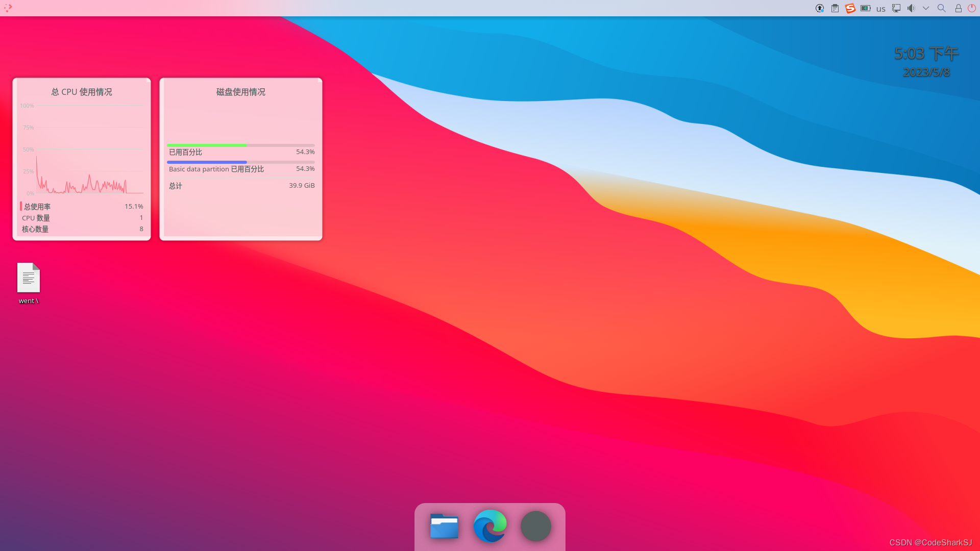Click the volume speaker icon
Screen dimensions: 980x551
point(911,8)
